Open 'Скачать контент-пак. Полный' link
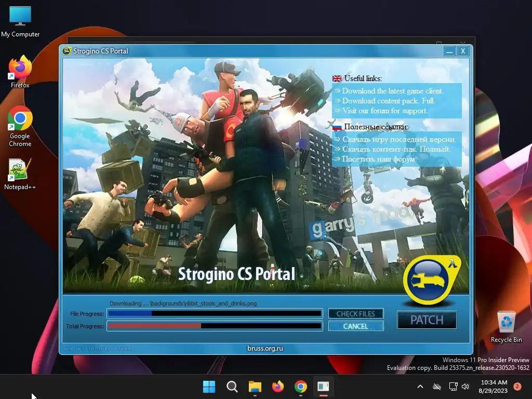532x399 pixels. (x=396, y=149)
